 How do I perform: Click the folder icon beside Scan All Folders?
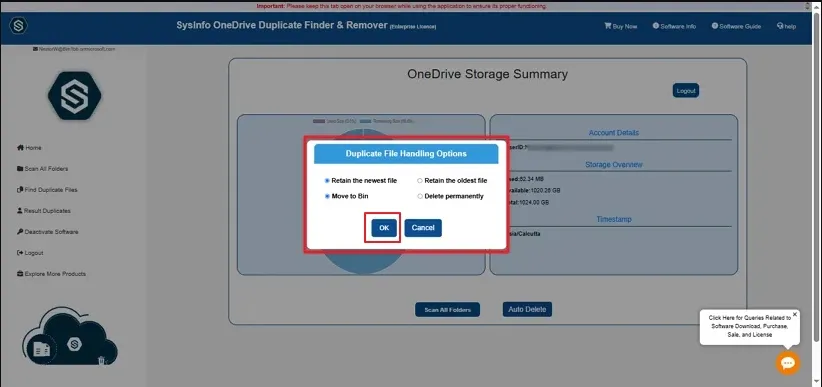pos(20,169)
